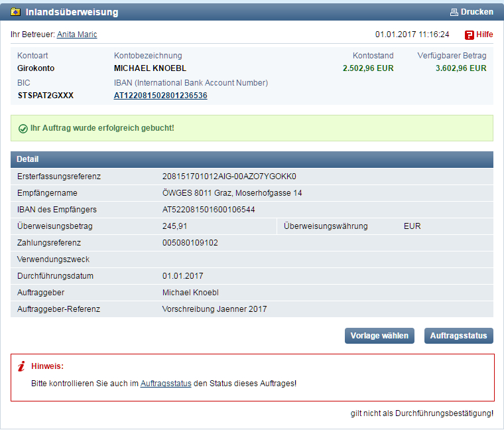The width and height of the screenshot is (504, 430).
Task: Open the IBAN AT122081502801236536 link
Action: [x=160, y=96]
